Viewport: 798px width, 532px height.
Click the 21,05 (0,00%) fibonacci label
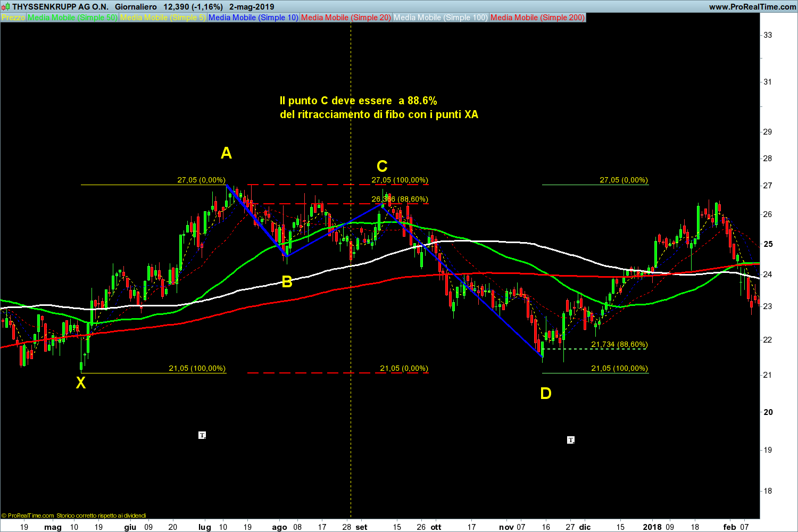coord(404,368)
